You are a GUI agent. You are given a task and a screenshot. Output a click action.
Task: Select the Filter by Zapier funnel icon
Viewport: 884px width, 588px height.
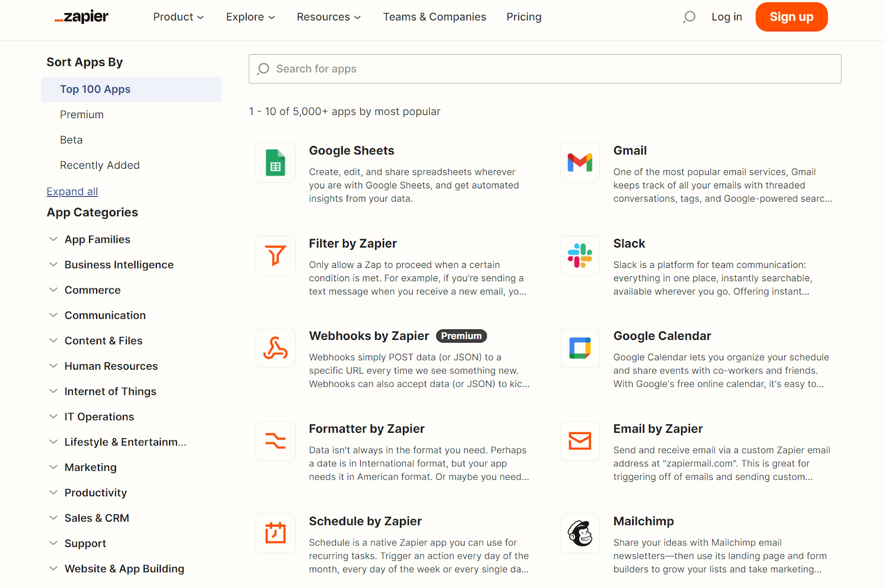tap(275, 255)
